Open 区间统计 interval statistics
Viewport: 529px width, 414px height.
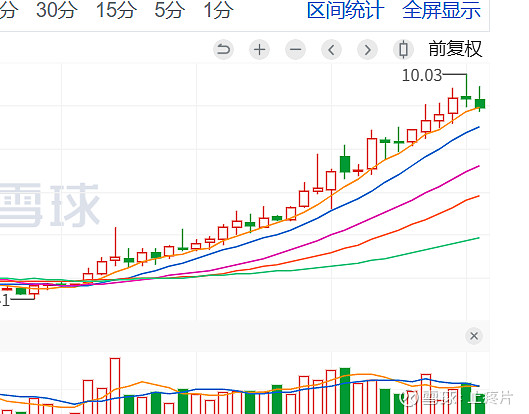pyautogui.click(x=346, y=10)
